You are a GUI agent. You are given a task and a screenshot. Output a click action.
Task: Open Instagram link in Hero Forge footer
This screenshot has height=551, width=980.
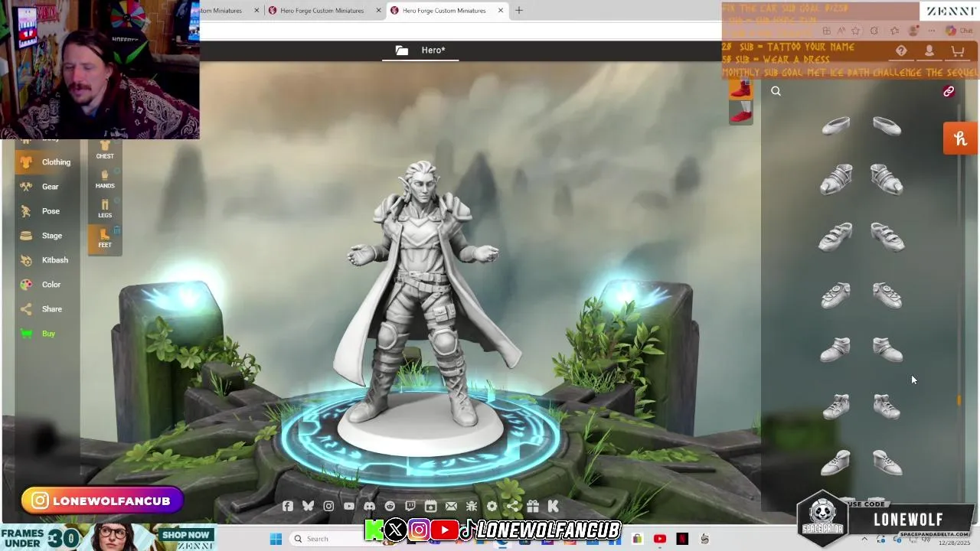pyautogui.click(x=328, y=506)
